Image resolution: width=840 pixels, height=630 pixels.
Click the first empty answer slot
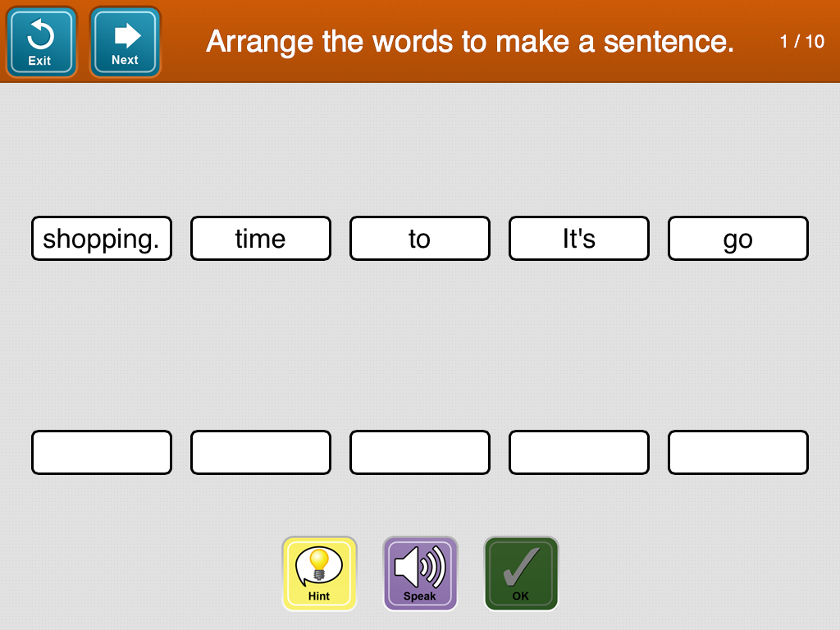(x=102, y=453)
